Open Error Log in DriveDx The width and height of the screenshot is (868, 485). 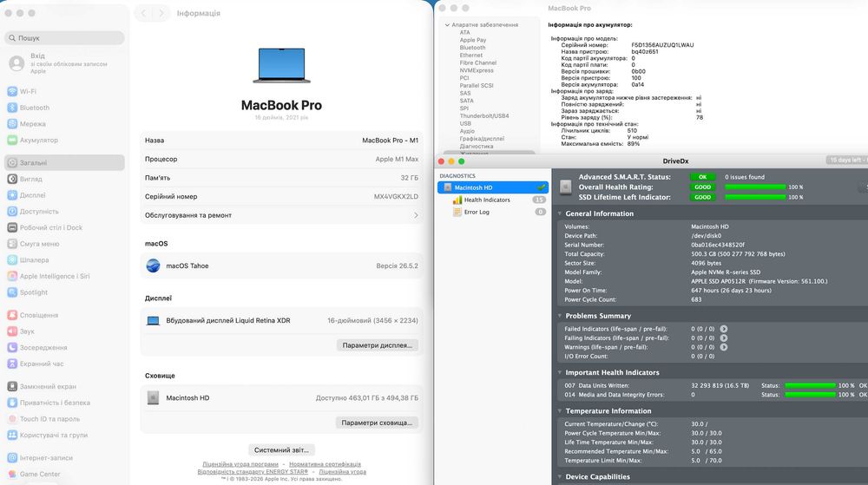pyautogui.click(x=476, y=212)
